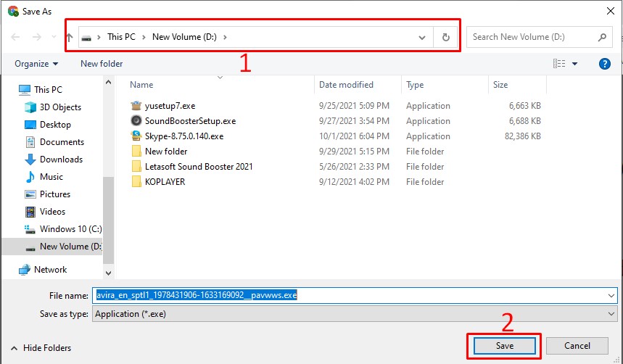Click the Refresh button in the address bar
Viewport: 623px width, 364px height.
[x=445, y=37]
